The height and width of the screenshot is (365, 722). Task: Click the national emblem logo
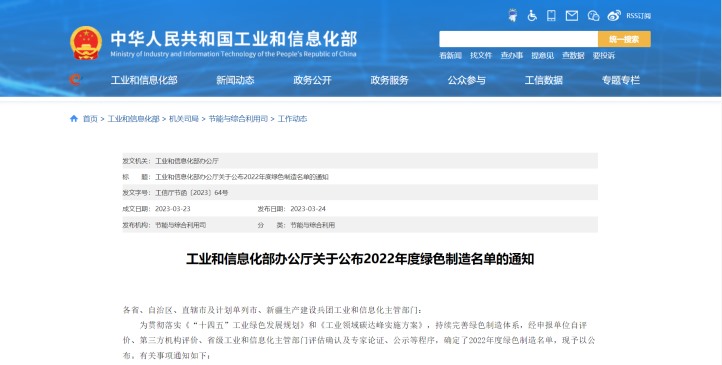click(x=86, y=43)
